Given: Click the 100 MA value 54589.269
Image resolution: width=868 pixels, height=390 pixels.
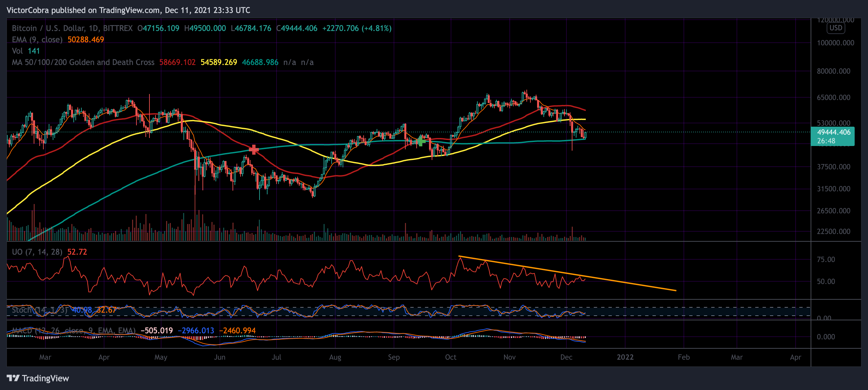Looking at the screenshot, I should [x=219, y=62].
